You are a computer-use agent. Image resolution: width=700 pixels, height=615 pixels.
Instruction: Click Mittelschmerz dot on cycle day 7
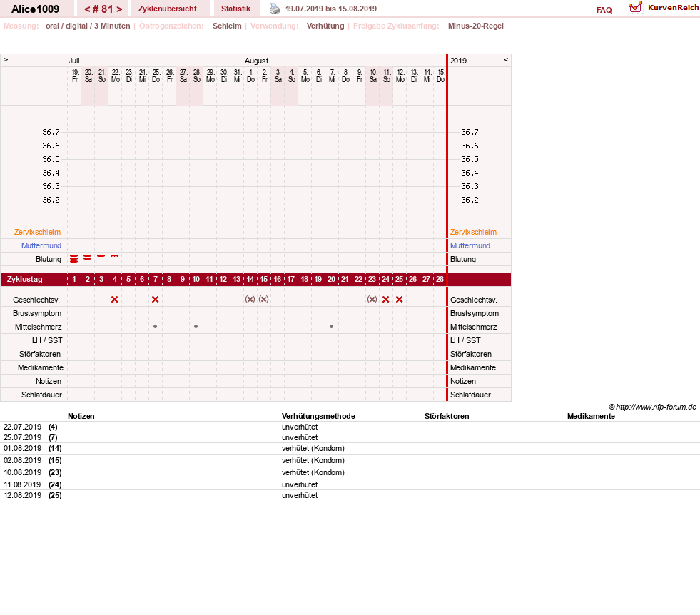(156, 327)
